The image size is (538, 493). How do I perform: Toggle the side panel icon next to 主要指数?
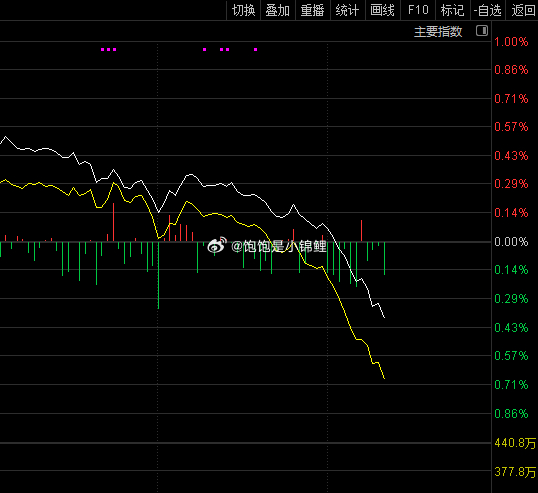point(482,31)
